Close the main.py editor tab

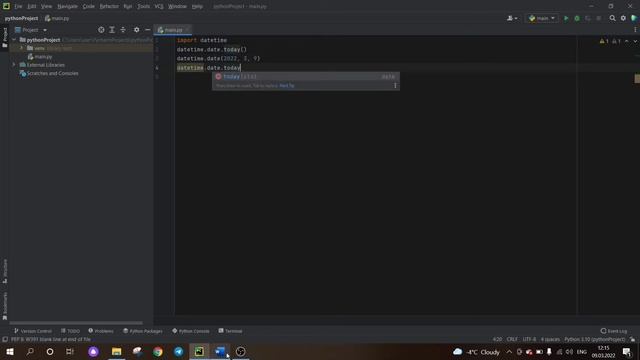point(187,30)
